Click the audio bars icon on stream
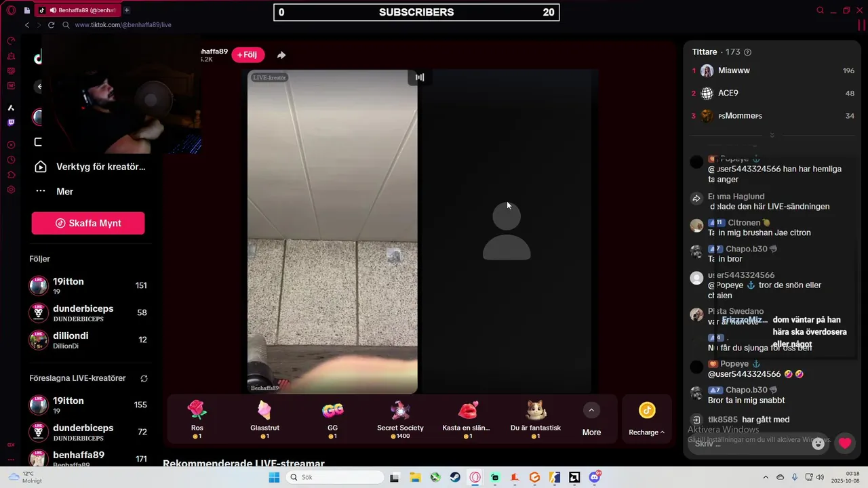 click(420, 77)
